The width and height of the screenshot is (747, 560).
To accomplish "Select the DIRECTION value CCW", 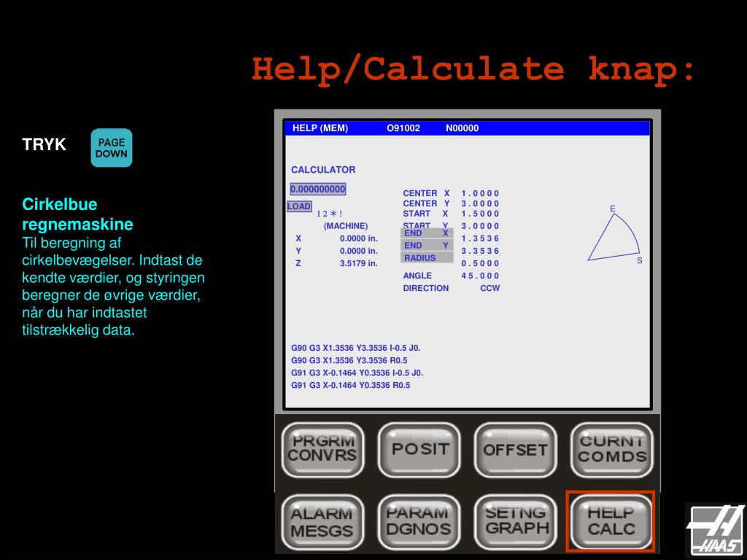I will point(489,288).
